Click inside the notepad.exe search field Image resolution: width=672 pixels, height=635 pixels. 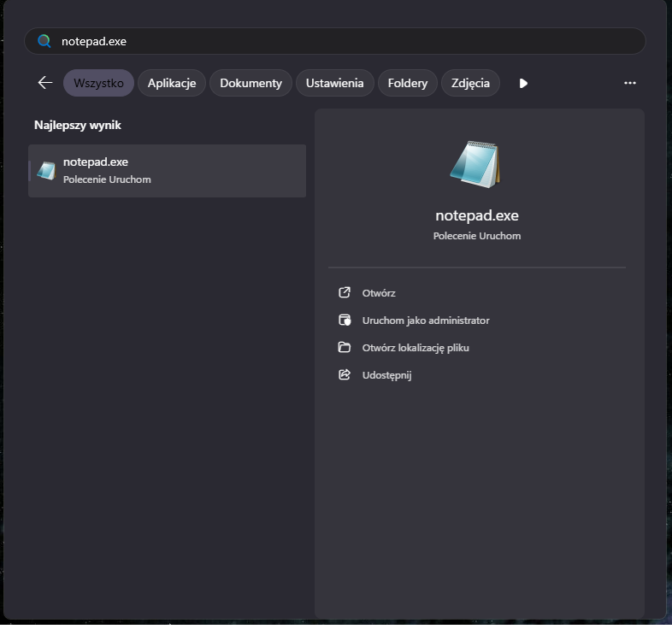coord(342,41)
